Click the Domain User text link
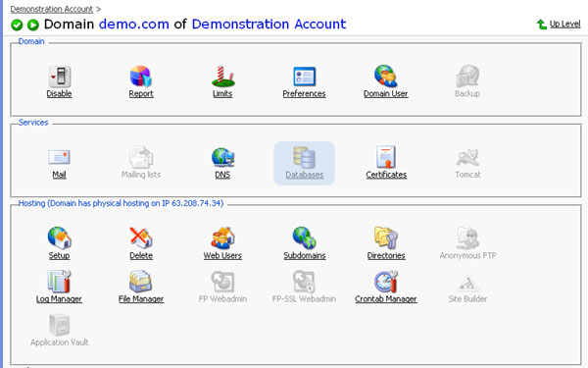Image resolution: width=588 pixels, height=368 pixels. click(386, 93)
